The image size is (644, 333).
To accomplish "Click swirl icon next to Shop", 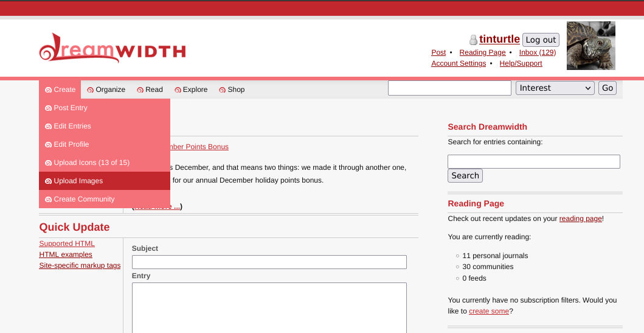I will pos(222,90).
